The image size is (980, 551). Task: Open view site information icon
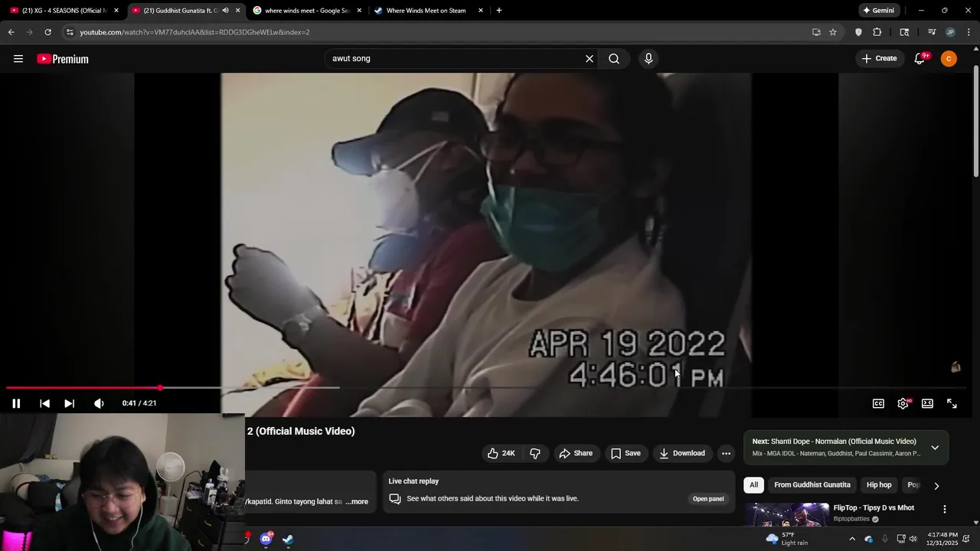(x=70, y=32)
